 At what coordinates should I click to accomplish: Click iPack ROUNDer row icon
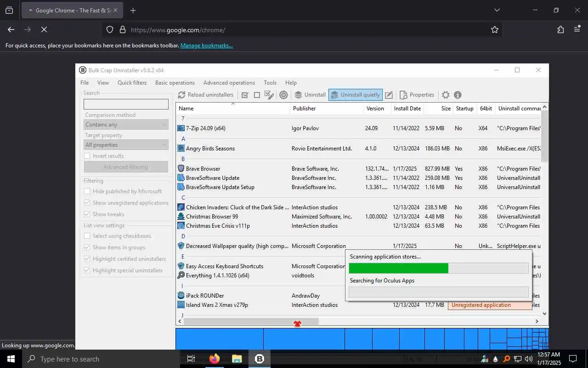pos(181,296)
